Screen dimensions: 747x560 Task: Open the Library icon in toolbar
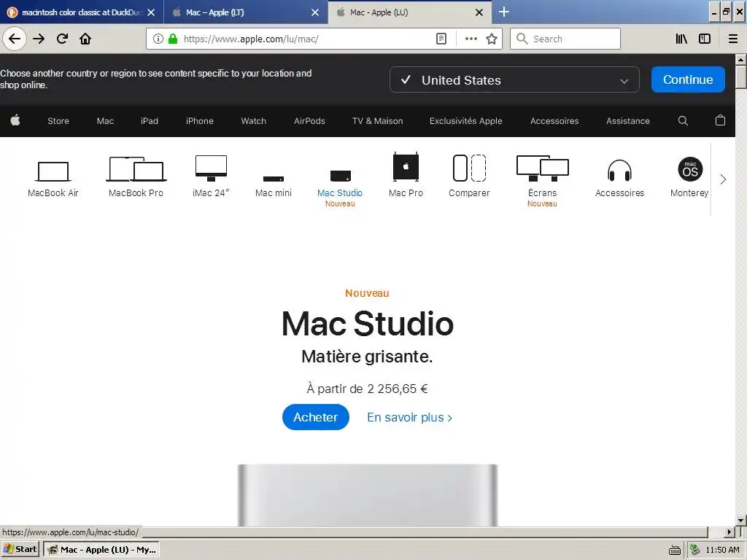pyautogui.click(x=681, y=39)
